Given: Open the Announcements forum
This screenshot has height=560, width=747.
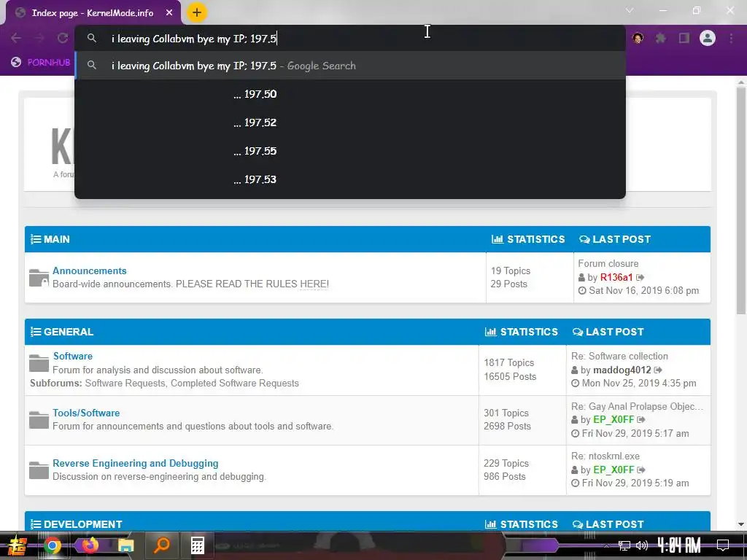Looking at the screenshot, I should click(90, 271).
